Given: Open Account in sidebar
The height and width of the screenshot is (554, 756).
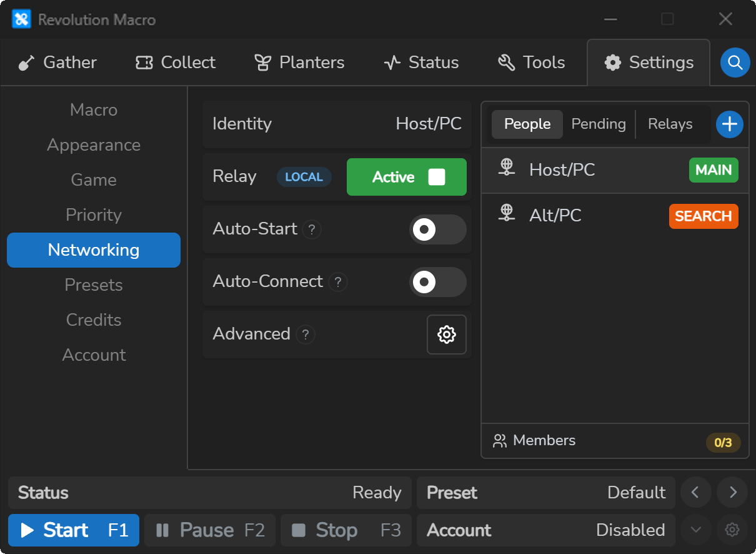Looking at the screenshot, I should coord(94,355).
